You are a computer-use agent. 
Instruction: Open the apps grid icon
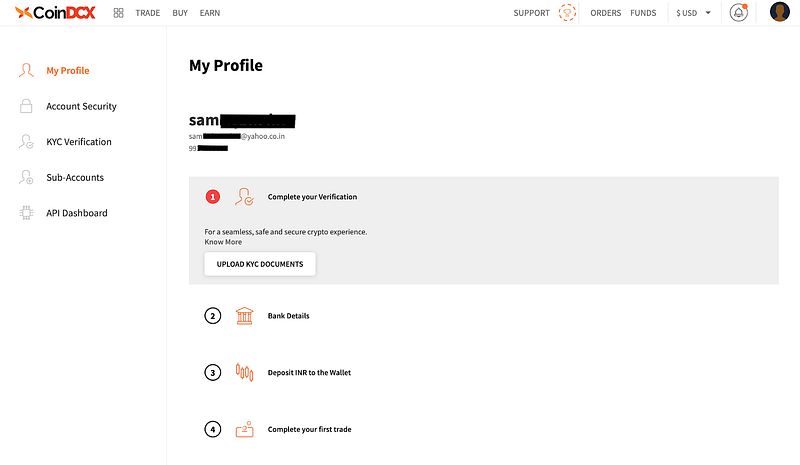click(x=118, y=13)
